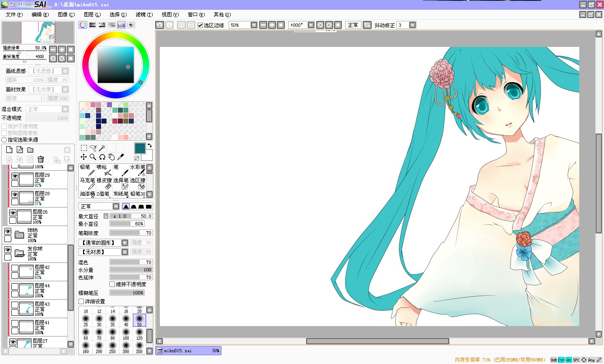This screenshot has width=604, height=364.
Task: Create a new layer with the blank page icon
Action: click(x=9, y=150)
